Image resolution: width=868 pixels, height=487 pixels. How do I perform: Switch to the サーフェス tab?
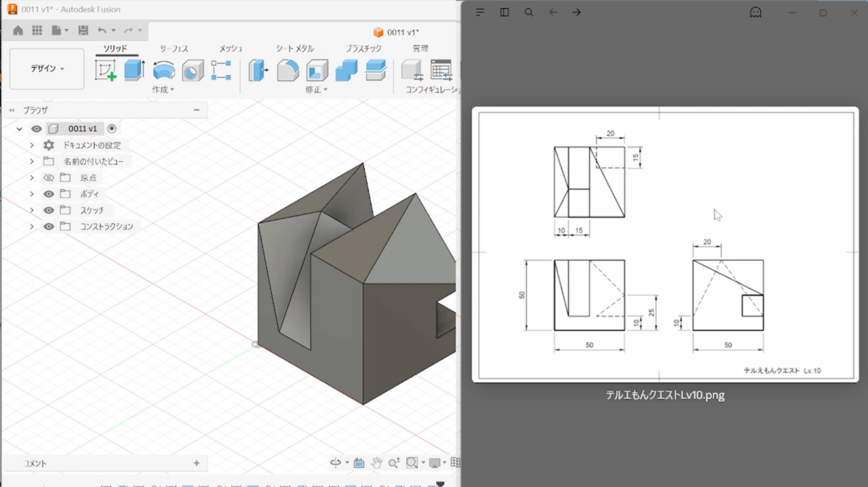coord(174,49)
